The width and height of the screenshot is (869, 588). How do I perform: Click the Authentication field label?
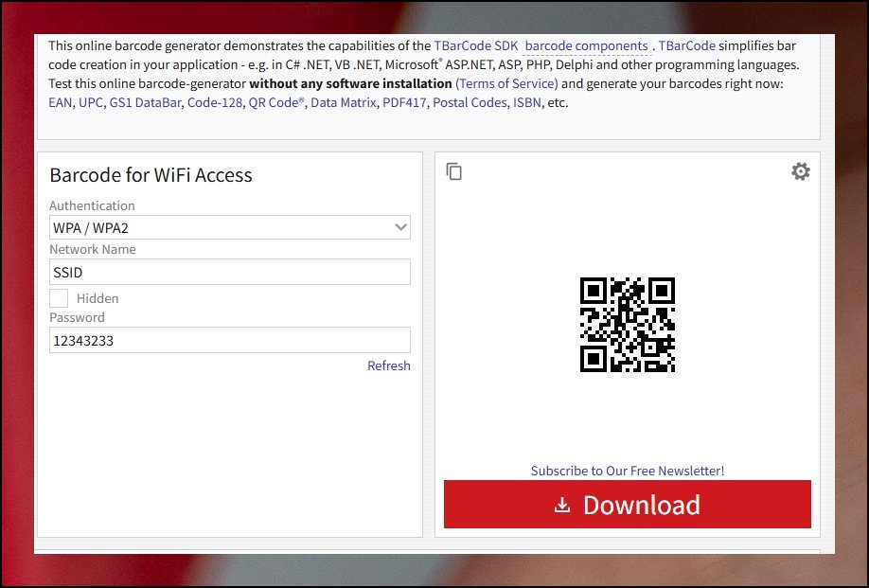click(92, 205)
